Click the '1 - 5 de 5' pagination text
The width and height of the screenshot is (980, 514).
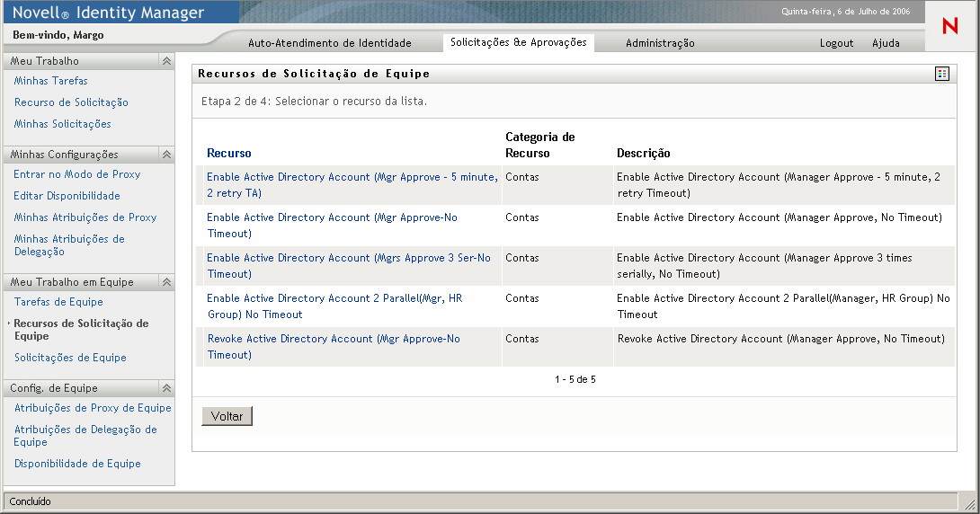click(575, 379)
